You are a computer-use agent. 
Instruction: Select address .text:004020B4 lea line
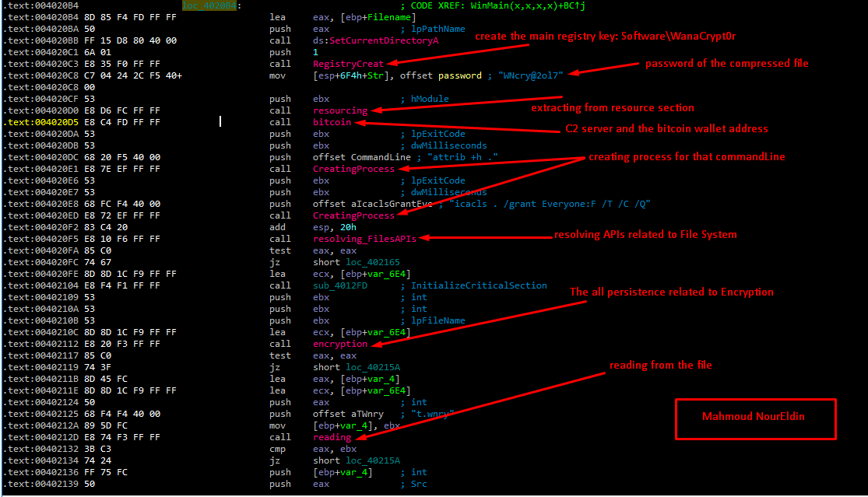point(41,17)
